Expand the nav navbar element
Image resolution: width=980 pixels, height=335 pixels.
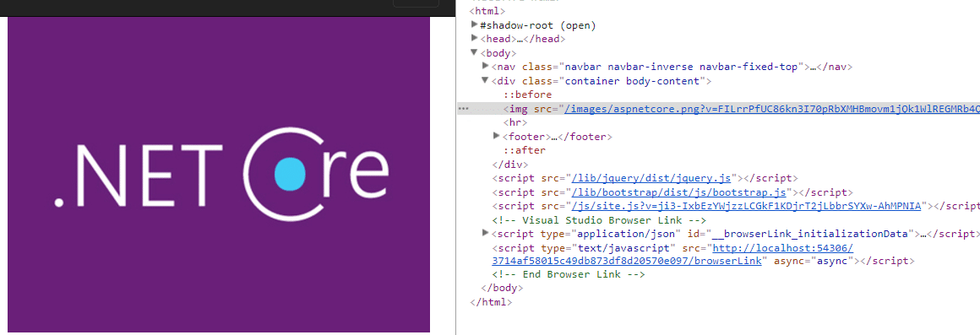tap(486, 66)
